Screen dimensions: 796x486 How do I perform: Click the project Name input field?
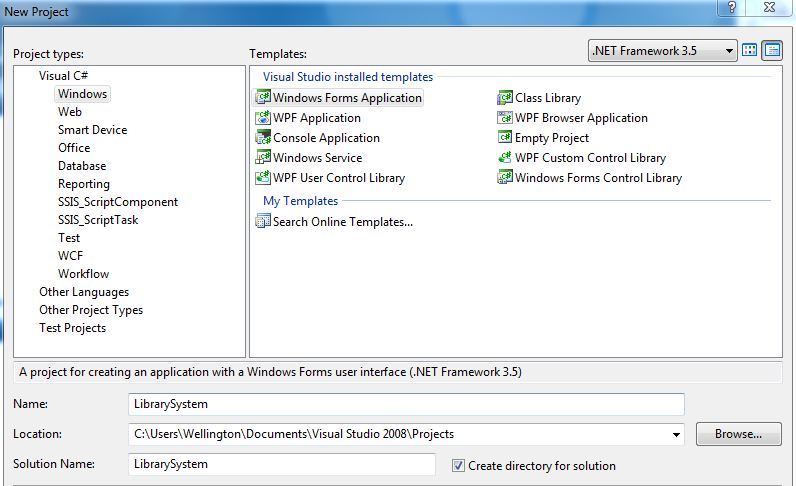point(406,404)
